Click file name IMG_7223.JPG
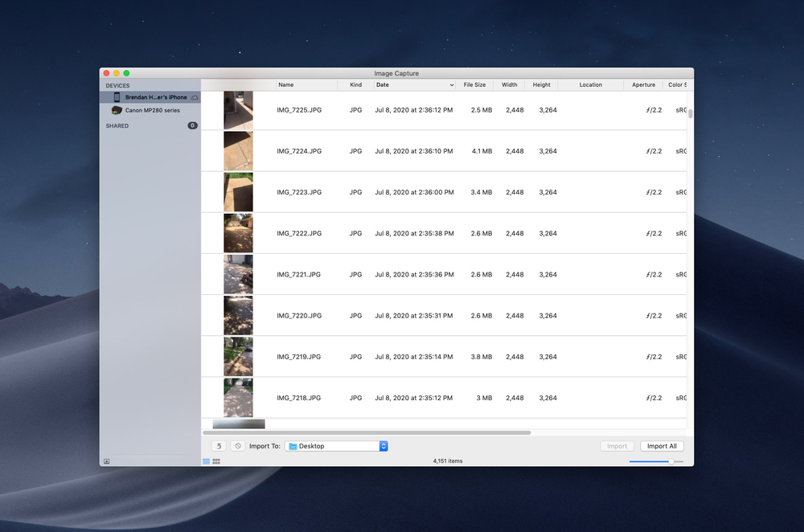The image size is (804, 532). pos(299,192)
